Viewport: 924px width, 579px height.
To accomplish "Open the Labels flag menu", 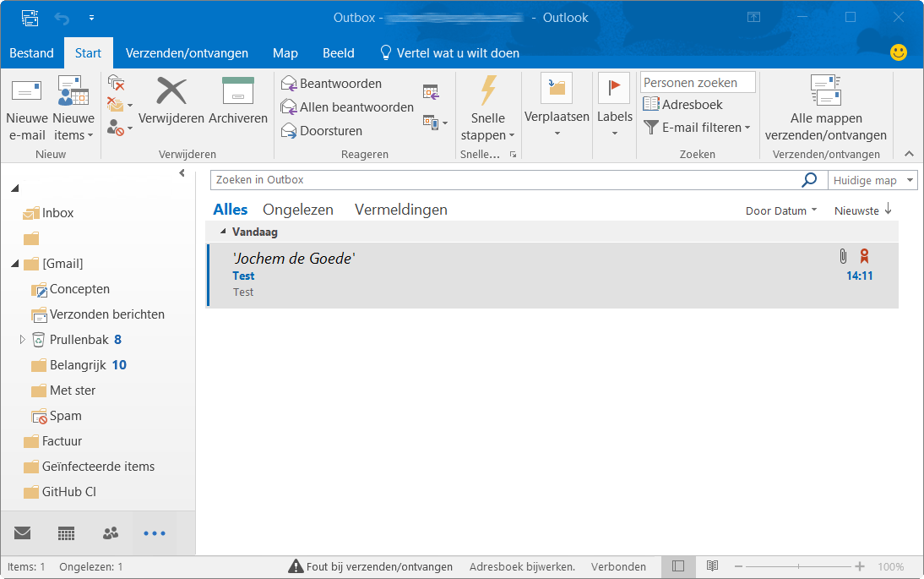I will [615, 107].
